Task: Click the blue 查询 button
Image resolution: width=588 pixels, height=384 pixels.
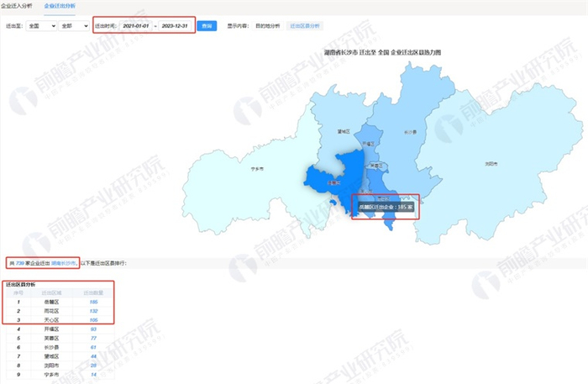Action: (207, 26)
